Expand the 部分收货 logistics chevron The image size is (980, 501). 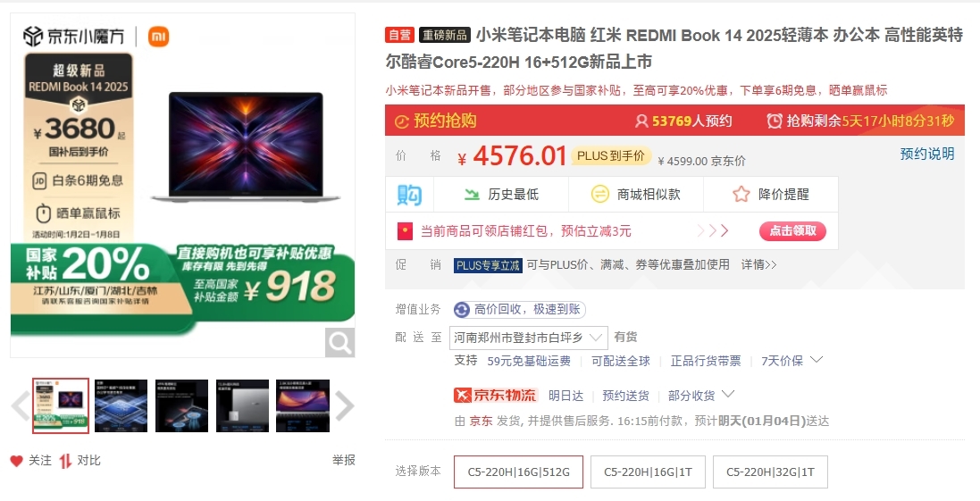tap(727, 395)
